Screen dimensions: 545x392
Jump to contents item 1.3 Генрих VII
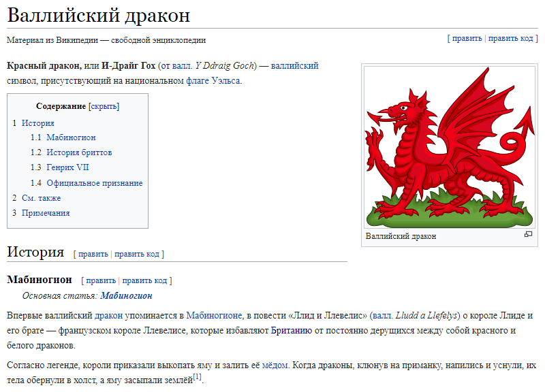pos(67,167)
